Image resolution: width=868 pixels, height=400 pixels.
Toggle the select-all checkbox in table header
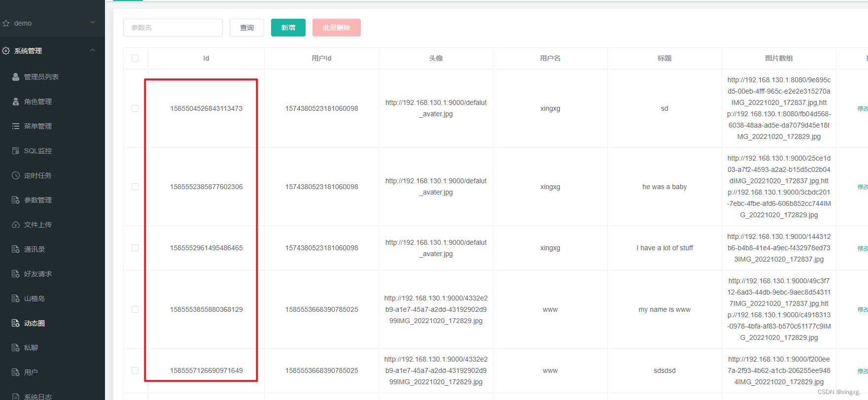135,58
